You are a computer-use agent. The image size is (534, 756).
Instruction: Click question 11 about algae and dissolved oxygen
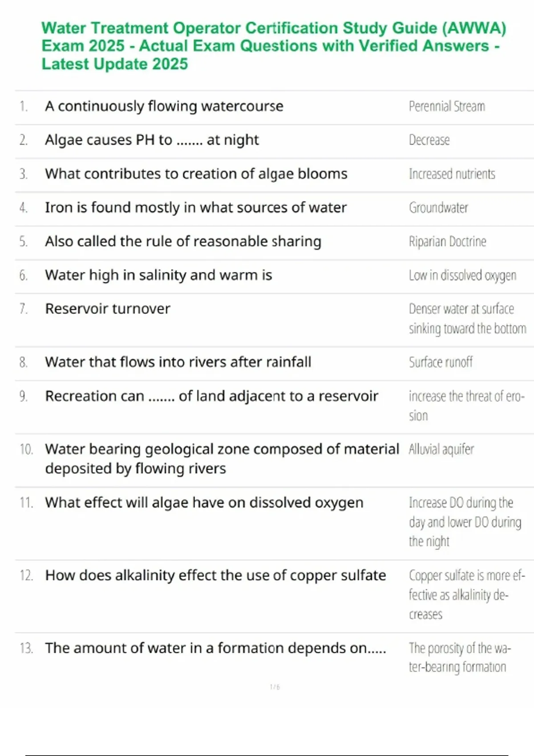(204, 503)
